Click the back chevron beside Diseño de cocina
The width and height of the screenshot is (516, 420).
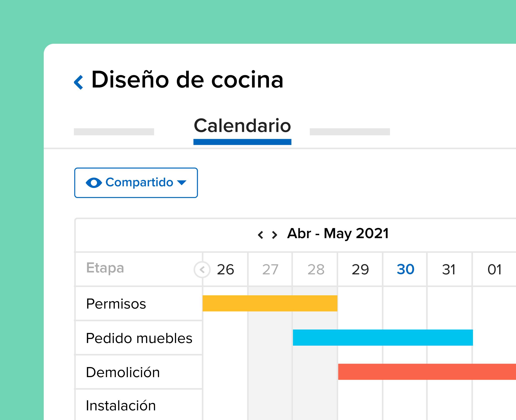point(78,82)
